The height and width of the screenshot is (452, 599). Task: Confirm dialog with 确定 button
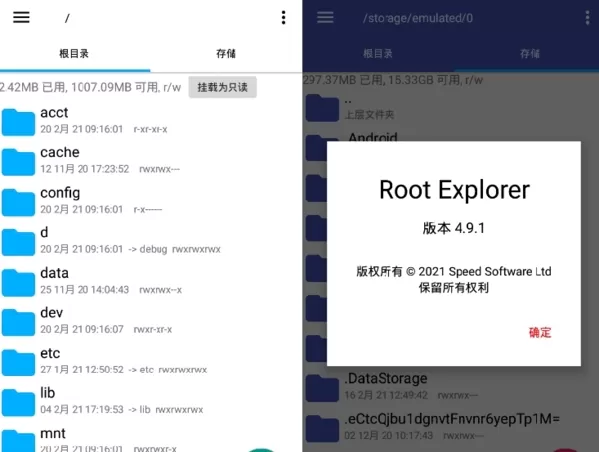pyautogui.click(x=540, y=332)
